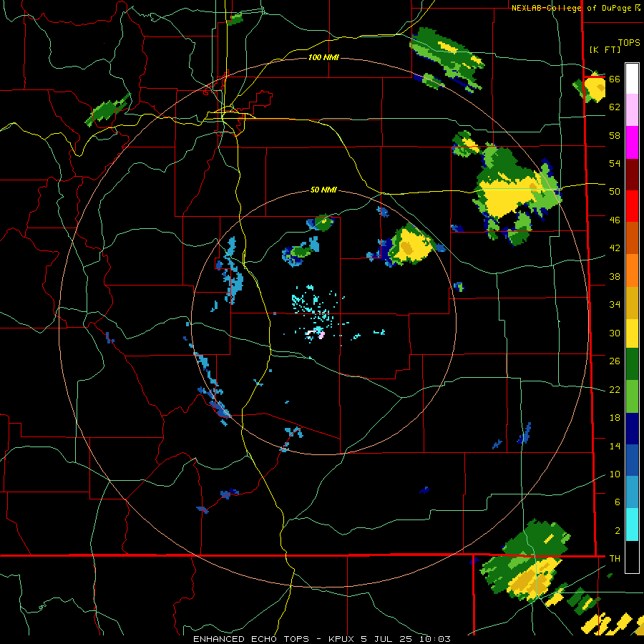Select the light blue legend band
This screenshot has width=644, height=644.
click(x=632, y=492)
